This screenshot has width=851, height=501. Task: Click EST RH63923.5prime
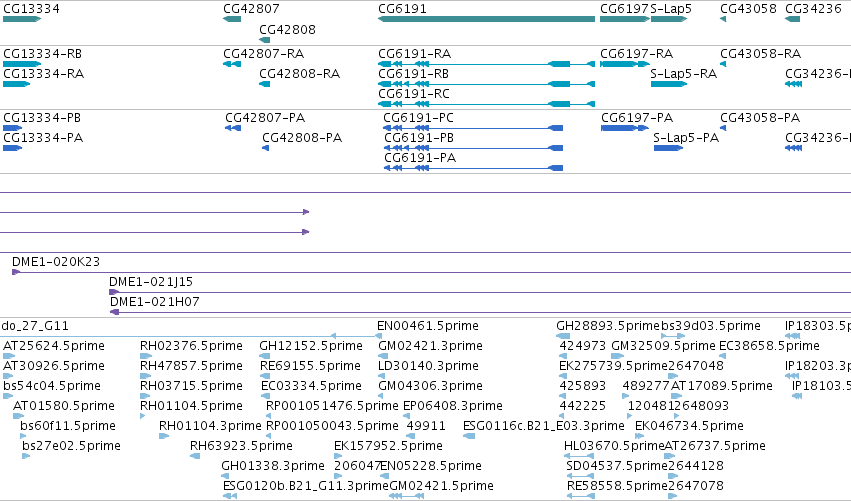point(242,446)
